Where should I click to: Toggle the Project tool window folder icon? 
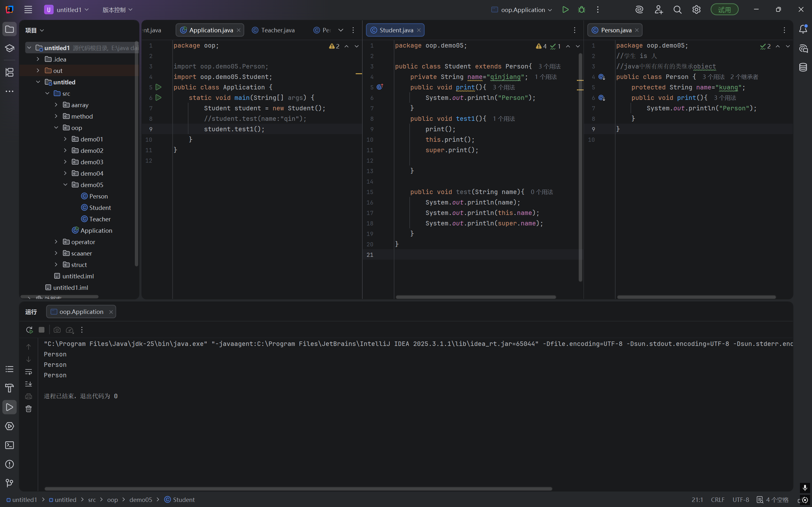pos(10,29)
